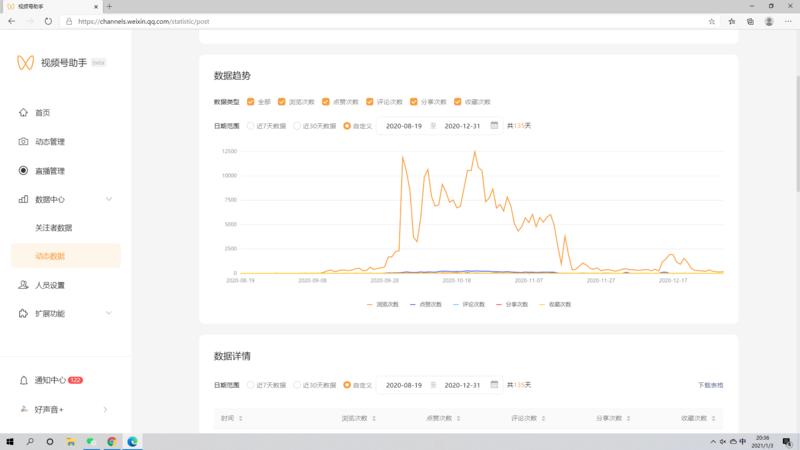Open 动态管理 camera icon in sidebar
This screenshot has height=450, width=800.
[x=23, y=141]
